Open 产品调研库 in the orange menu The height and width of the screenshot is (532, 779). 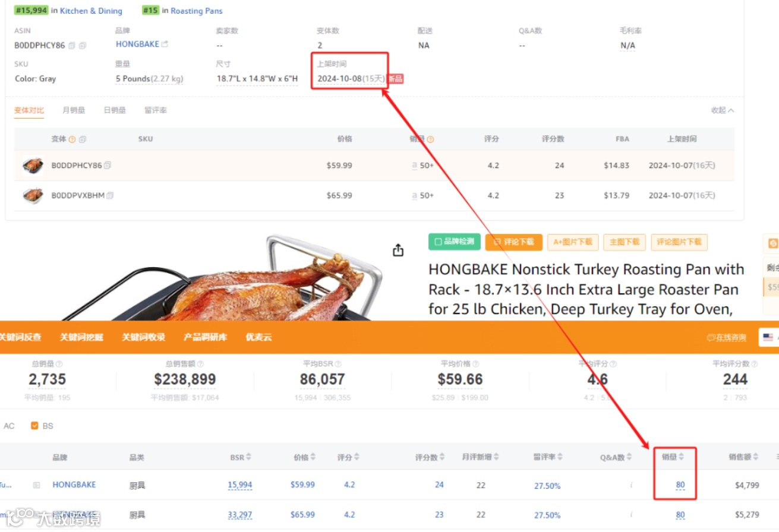(x=206, y=337)
